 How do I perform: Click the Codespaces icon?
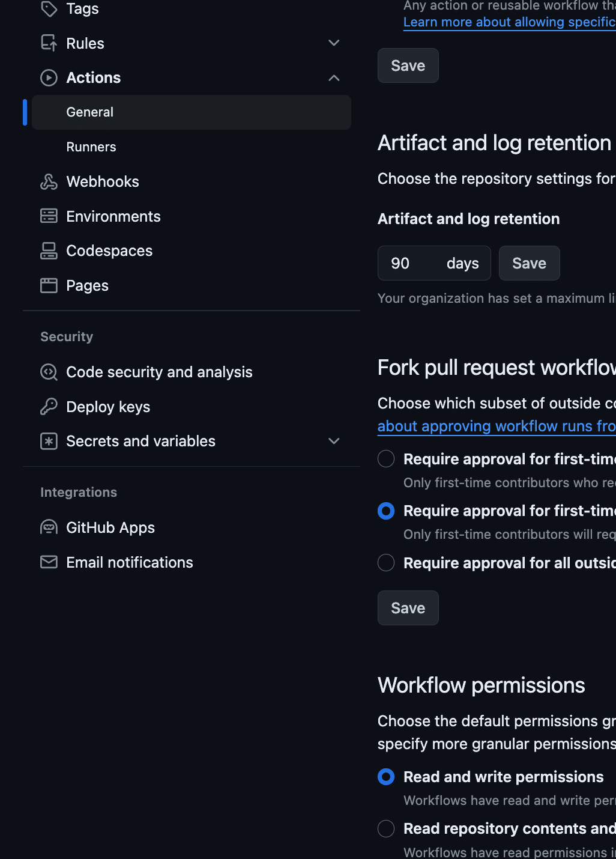pos(49,251)
